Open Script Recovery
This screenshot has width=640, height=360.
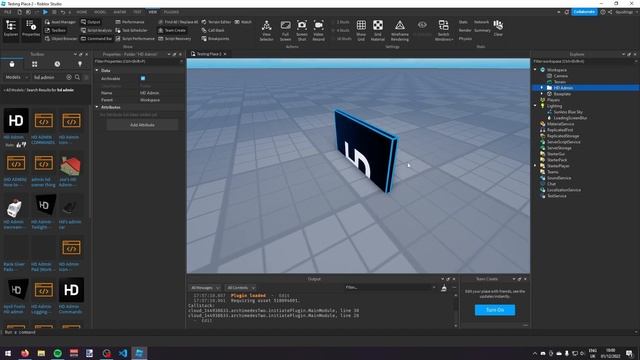tap(174, 38)
